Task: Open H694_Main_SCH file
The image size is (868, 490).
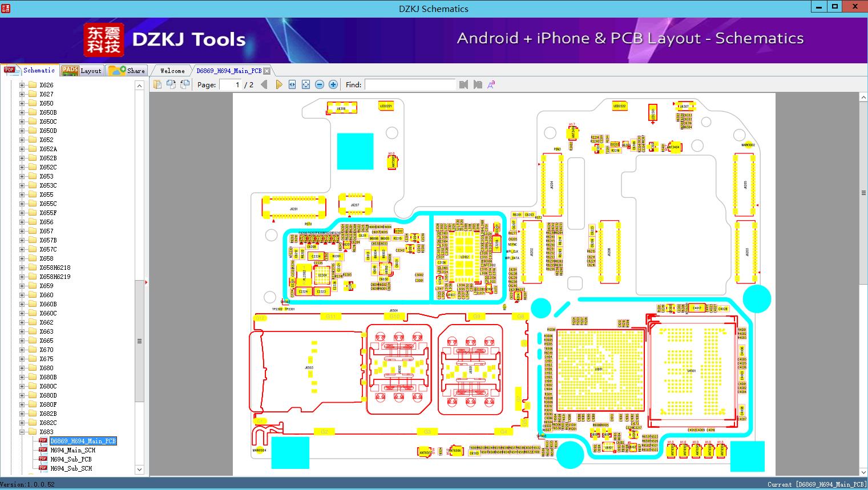Action: [72, 450]
